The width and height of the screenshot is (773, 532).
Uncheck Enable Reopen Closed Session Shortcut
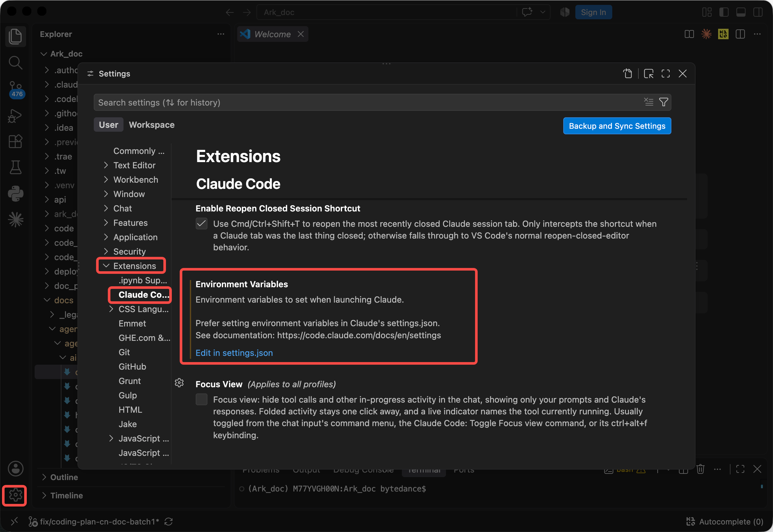[x=201, y=224]
